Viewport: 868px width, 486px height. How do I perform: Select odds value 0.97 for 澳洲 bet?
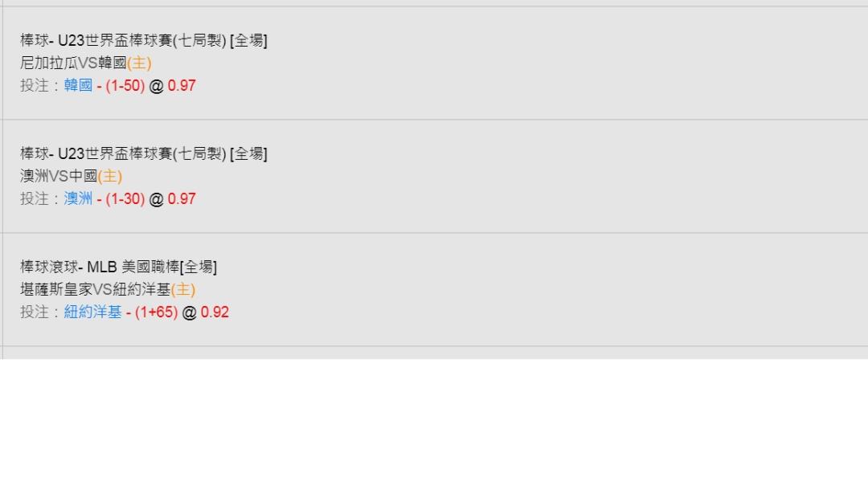point(182,198)
